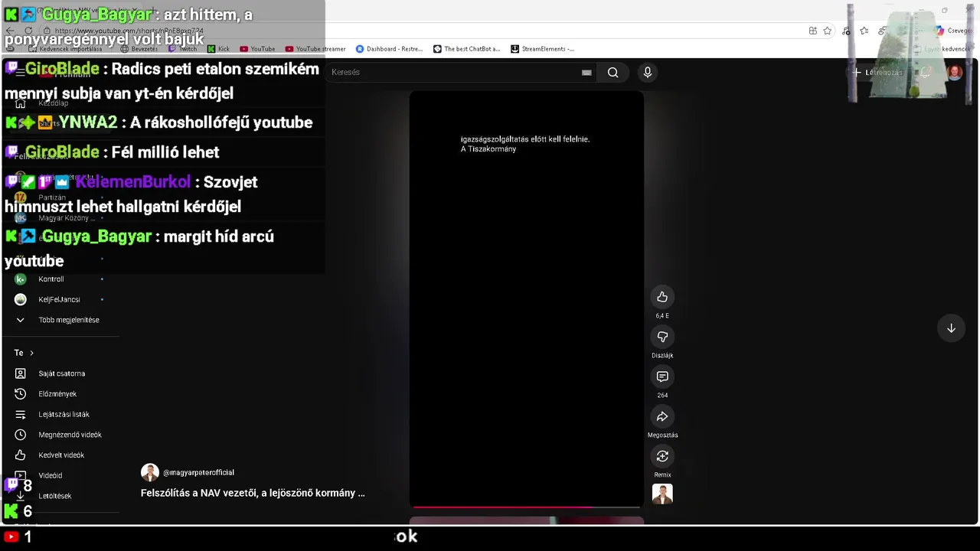Screen dimensions: 980x551
Task: Expand the Te section chevron
Action: pos(31,353)
